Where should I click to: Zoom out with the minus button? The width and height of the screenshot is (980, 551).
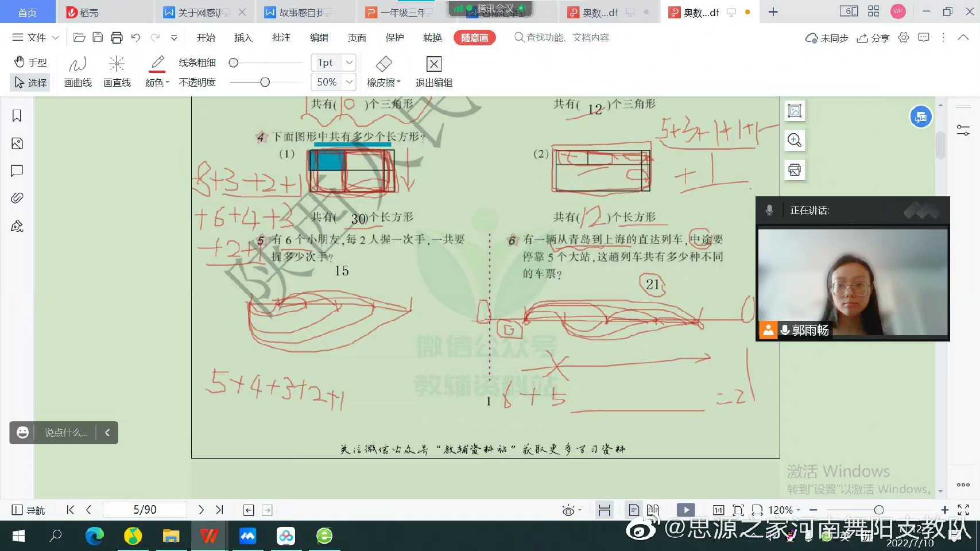[x=814, y=510]
